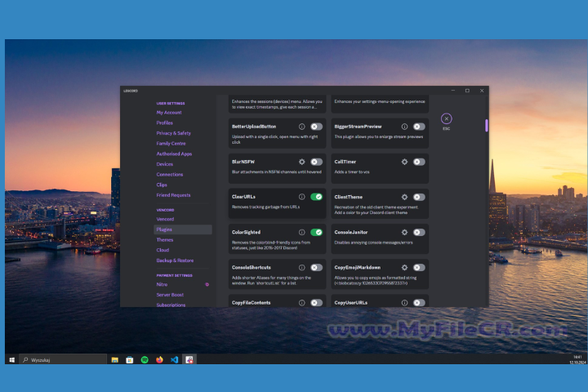
Task: Show ClearURLs plugin info
Action: 302,197
